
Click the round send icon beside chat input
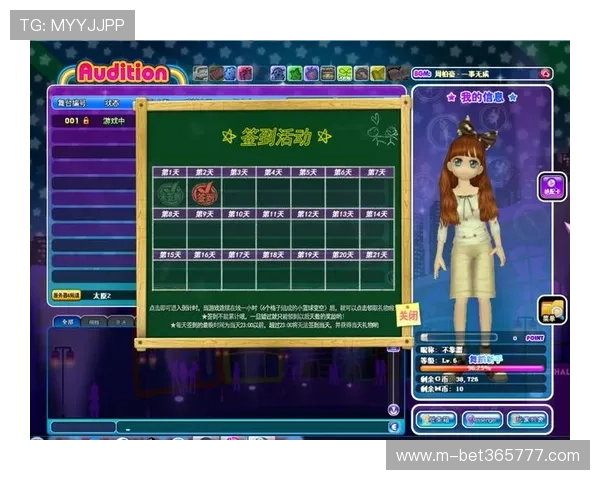point(393,427)
